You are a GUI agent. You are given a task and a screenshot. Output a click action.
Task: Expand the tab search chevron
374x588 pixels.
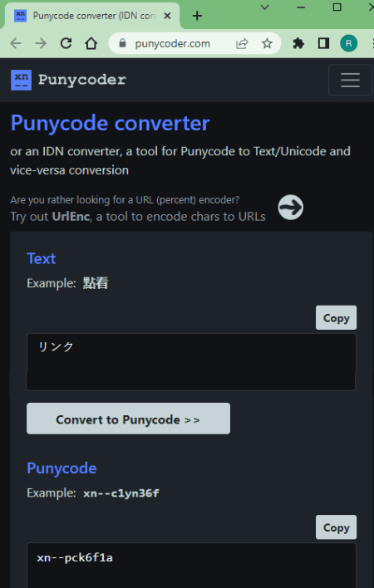click(x=265, y=7)
